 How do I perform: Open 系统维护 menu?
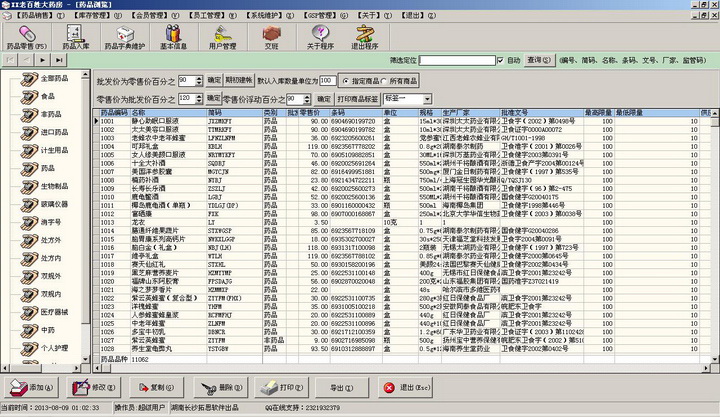coord(269,15)
